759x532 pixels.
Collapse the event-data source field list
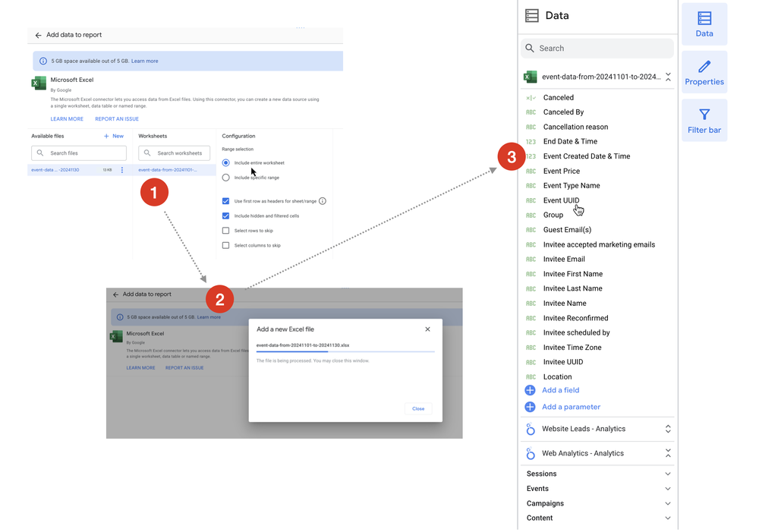tap(668, 77)
